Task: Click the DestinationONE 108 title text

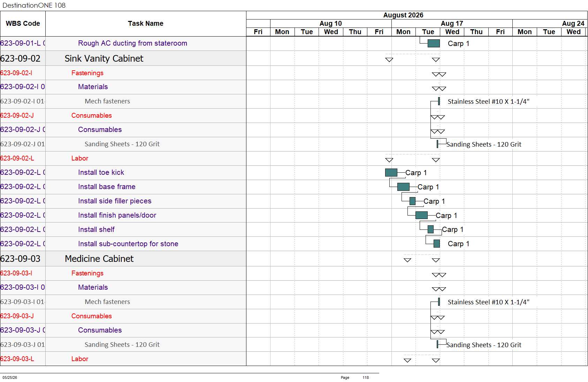Action: [34, 5]
